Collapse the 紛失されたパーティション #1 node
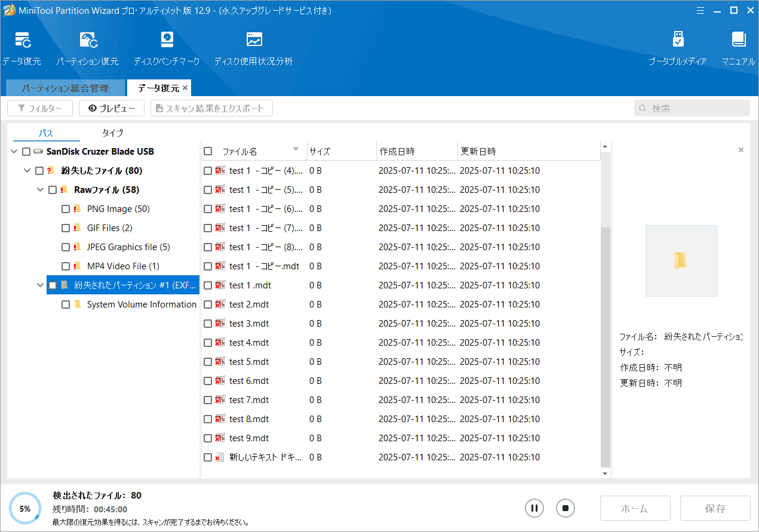This screenshot has height=532, width=759. coord(40,285)
